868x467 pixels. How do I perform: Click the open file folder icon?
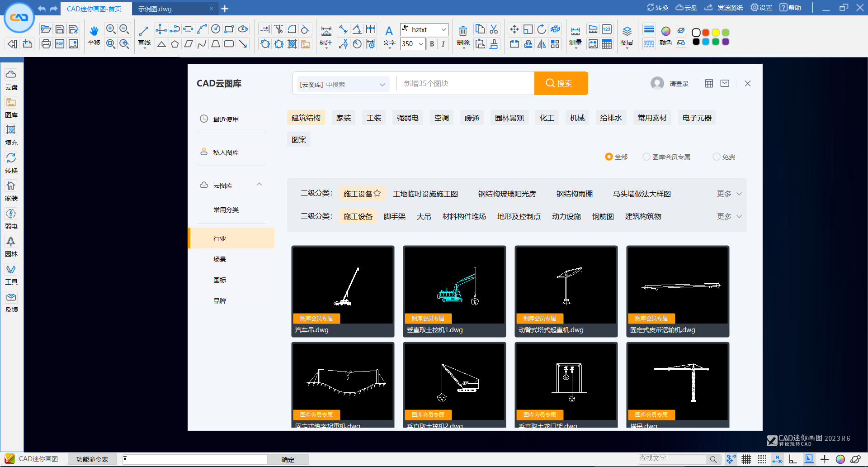[x=46, y=29]
